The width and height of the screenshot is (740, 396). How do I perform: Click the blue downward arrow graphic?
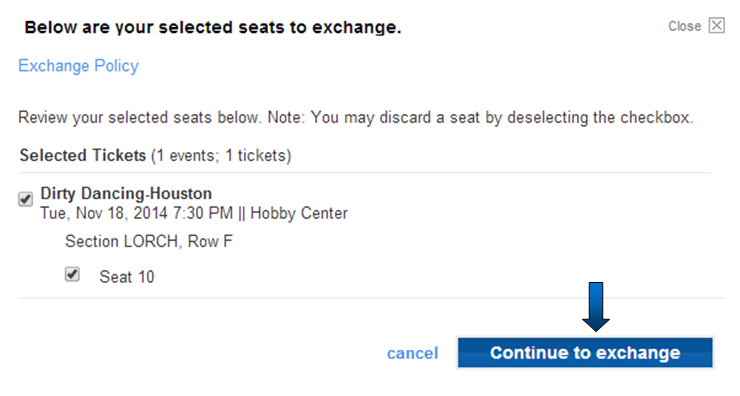tap(596, 307)
